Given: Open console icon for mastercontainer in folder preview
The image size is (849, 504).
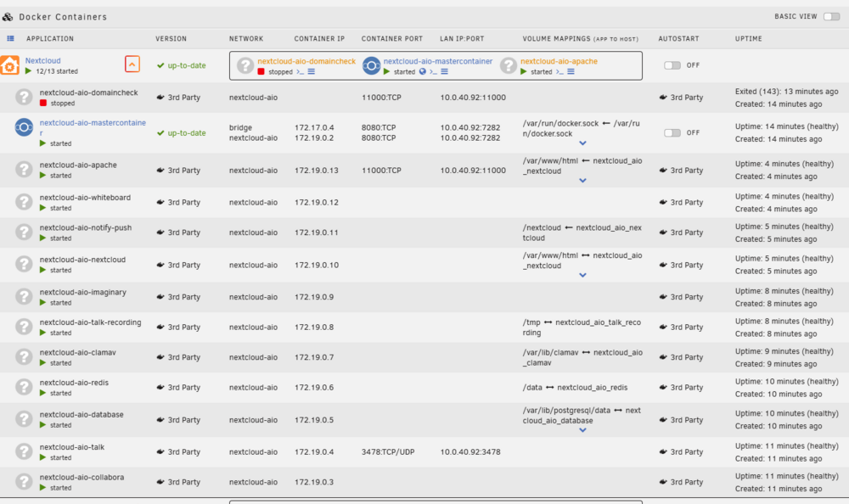Looking at the screenshot, I should pos(433,72).
